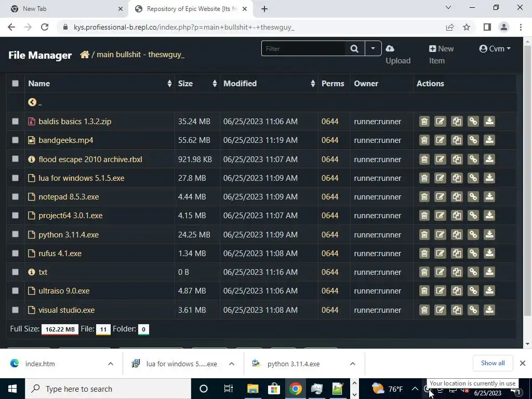Open a new browser tab with plus
Screen dimensions: 532x399
(264, 9)
